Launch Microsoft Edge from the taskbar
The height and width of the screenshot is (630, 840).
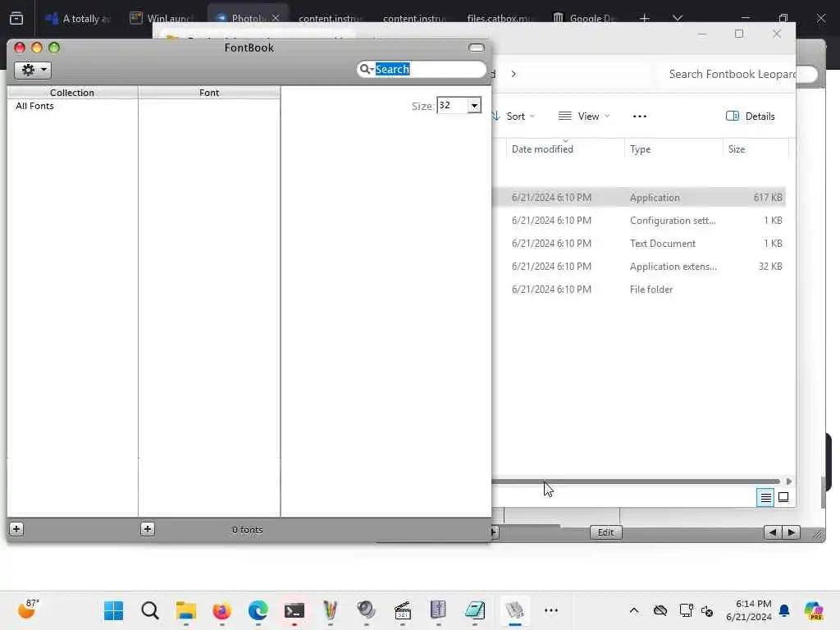point(258,610)
